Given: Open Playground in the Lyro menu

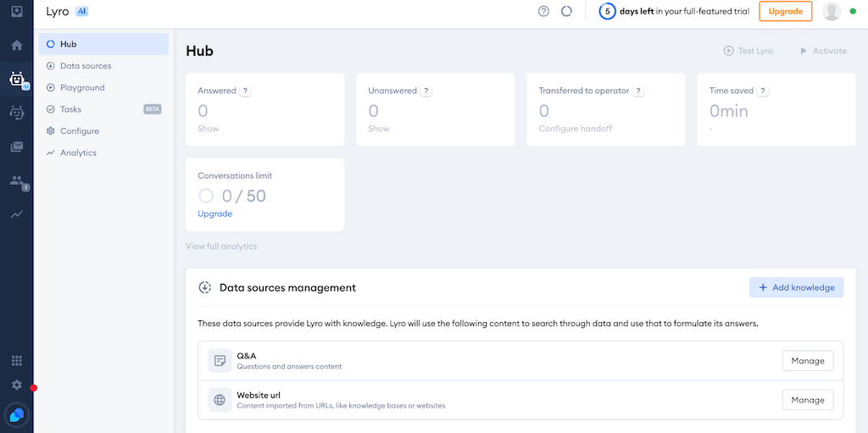Looking at the screenshot, I should (103, 87).
